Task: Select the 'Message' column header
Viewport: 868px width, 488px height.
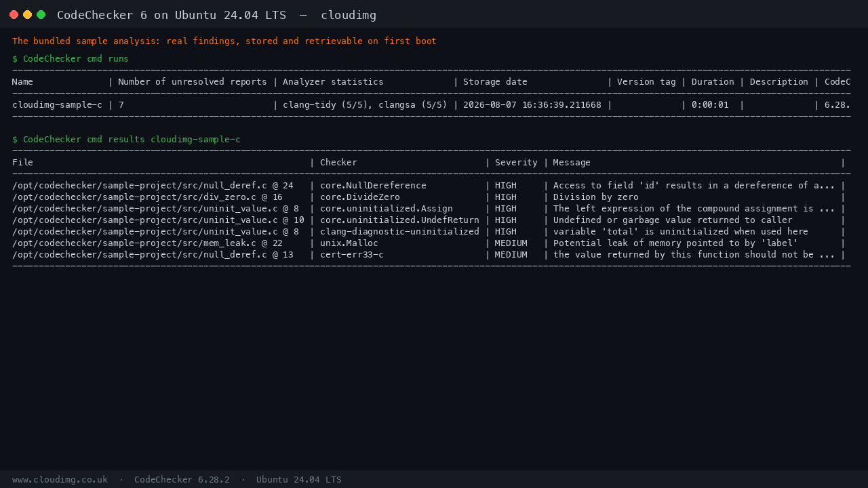Action: (x=572, y=163)
